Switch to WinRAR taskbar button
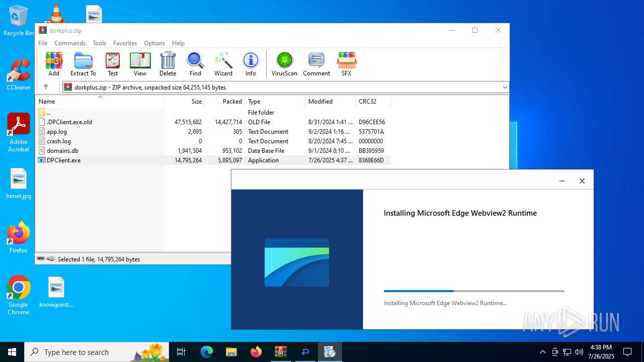 [x=281, y=352]
